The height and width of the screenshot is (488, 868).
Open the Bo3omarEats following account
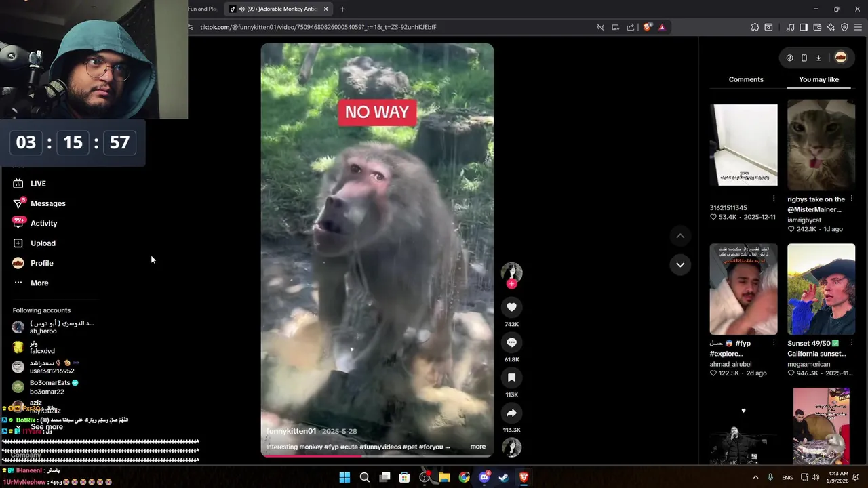click(54, 387)
